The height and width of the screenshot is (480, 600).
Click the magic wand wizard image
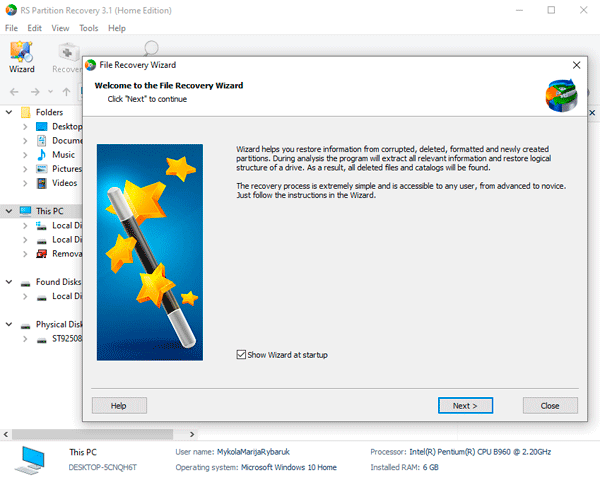(150, 252)
